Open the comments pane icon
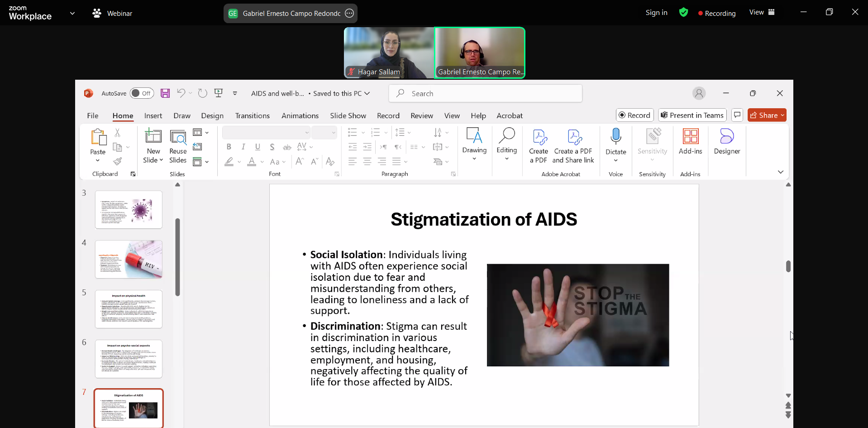The width and height of the screenshot is (868, 428). [737, 115]
